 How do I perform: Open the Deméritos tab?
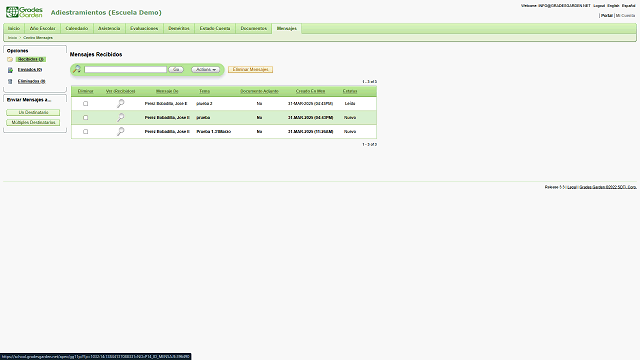[179, 29]
